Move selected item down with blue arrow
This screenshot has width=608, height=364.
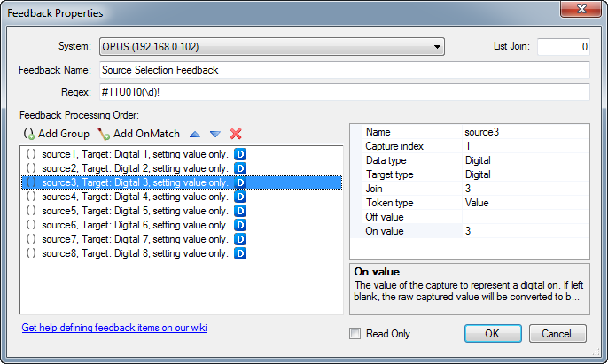click(215, 134)
